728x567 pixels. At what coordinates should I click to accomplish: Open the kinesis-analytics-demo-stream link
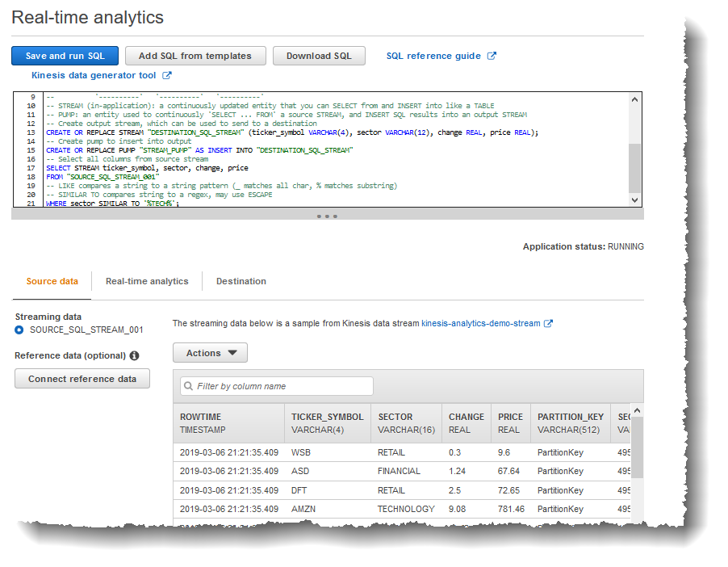coord(479,323)
